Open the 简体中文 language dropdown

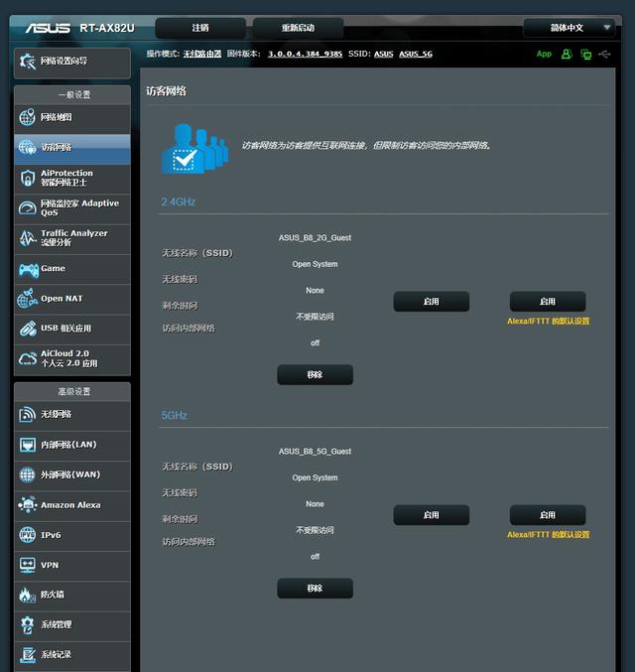(x=570, y=28)
